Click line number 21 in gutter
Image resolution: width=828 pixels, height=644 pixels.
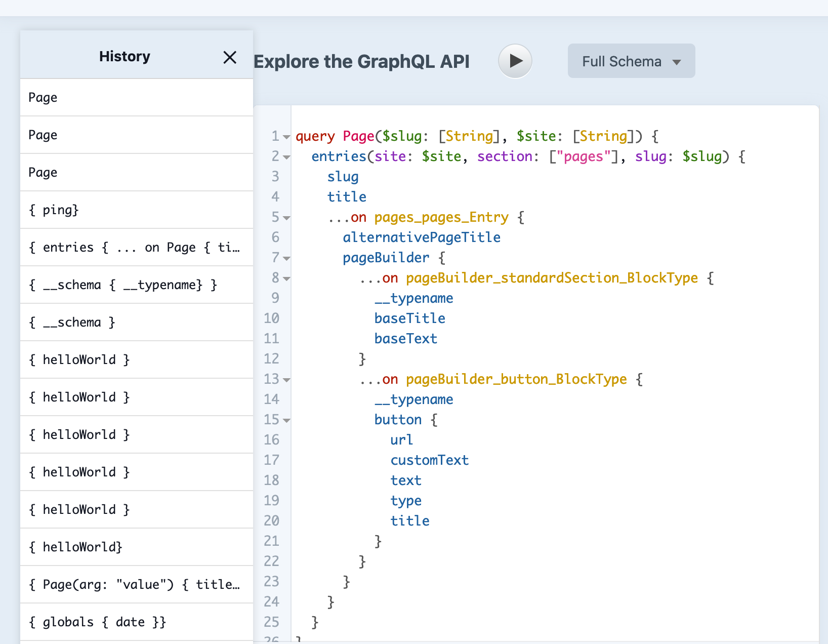pos(271,541)
